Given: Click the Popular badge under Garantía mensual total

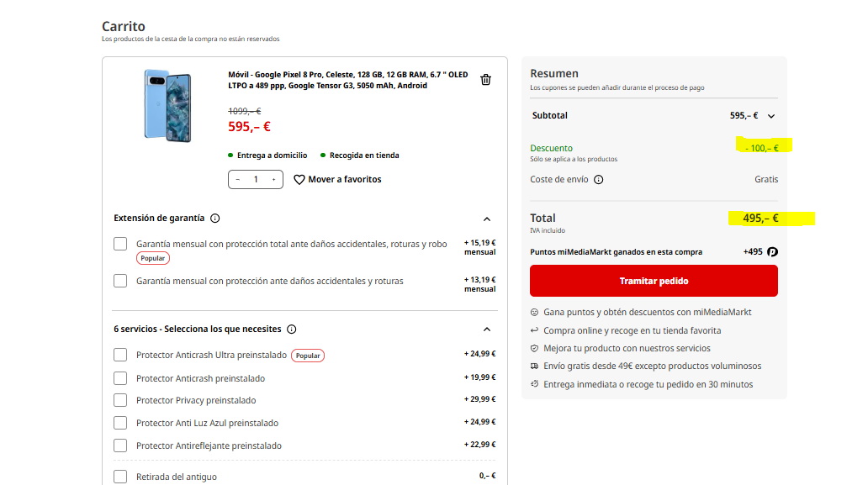Looking at the screenshot, I should (153, 258).
